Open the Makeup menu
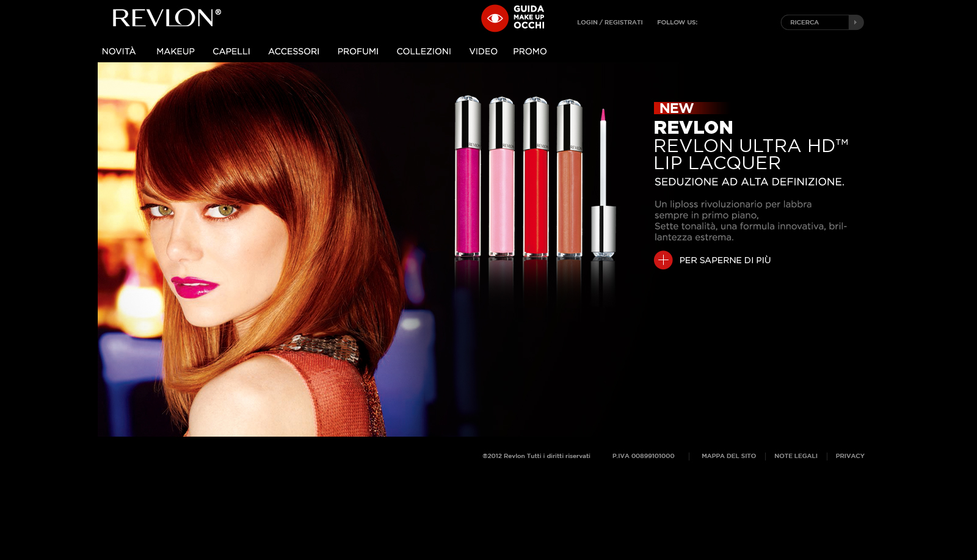This screenshot has height=560, width=977. [x=175, y=51]
